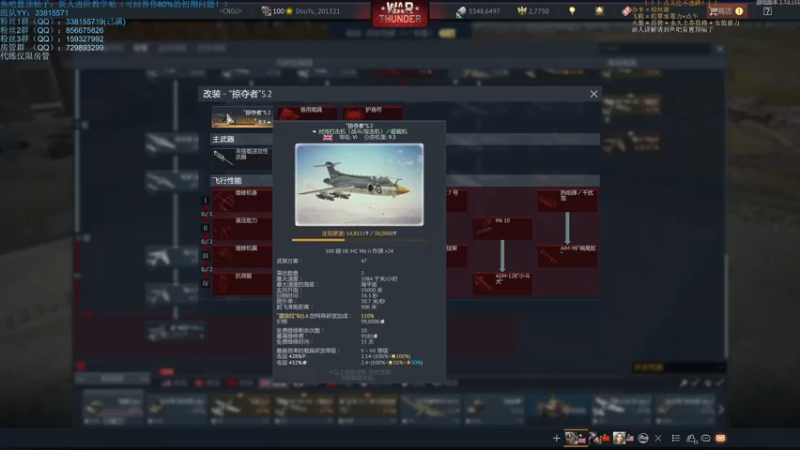Open the 护身符 talisman item
This screenshot has height=450, width=800.
click(x=372, y=113)
